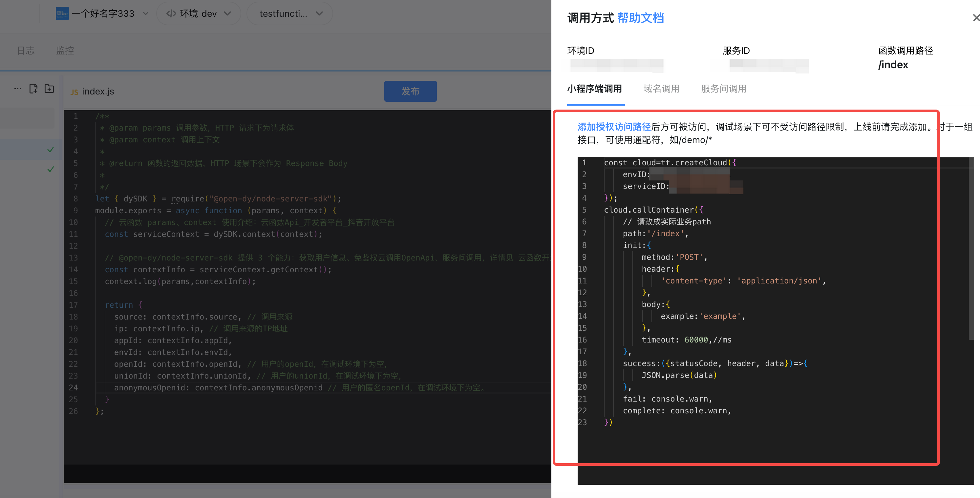
Task: Click the new file icon
Action: tap(33, 89)
